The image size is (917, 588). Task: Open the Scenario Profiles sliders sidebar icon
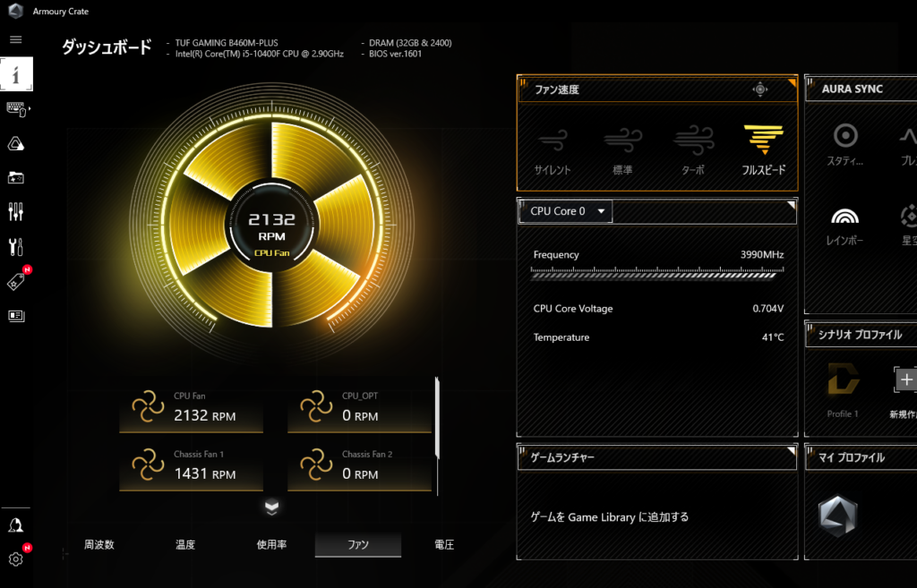16,211
